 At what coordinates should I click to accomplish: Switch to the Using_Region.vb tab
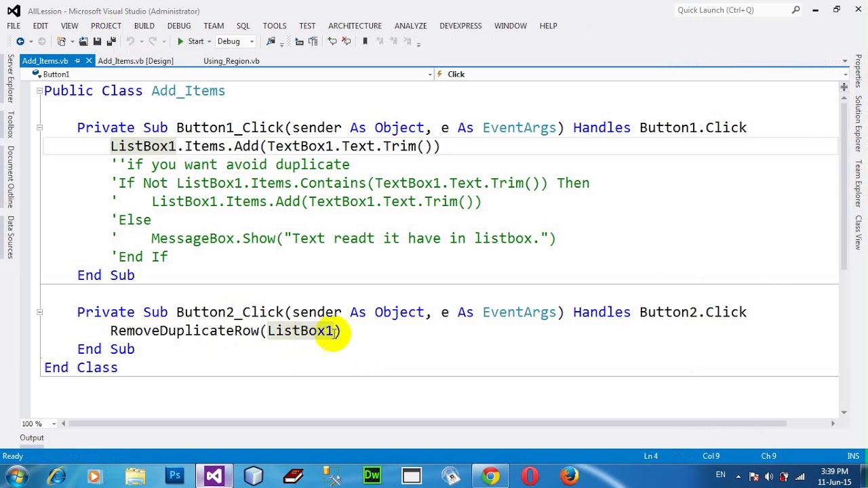click(x=231, y=61)
